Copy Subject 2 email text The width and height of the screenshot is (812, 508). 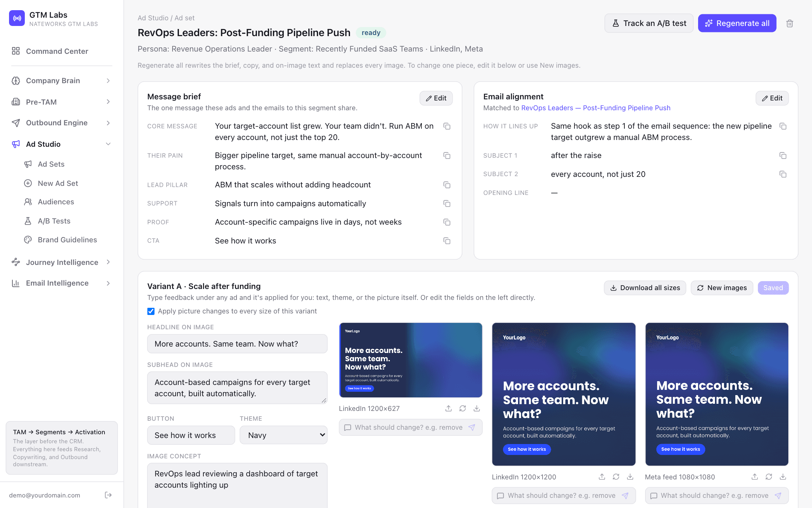(783, 174)
